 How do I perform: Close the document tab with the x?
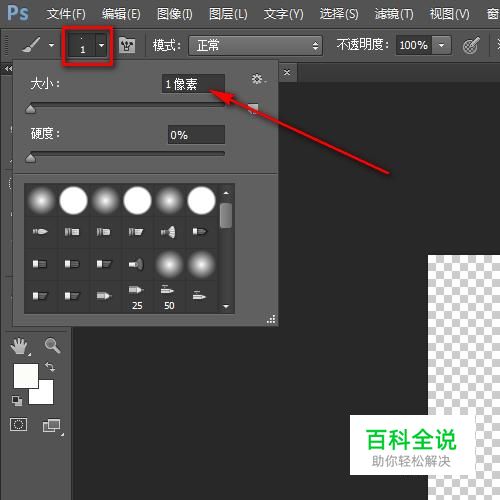(287, 72)
